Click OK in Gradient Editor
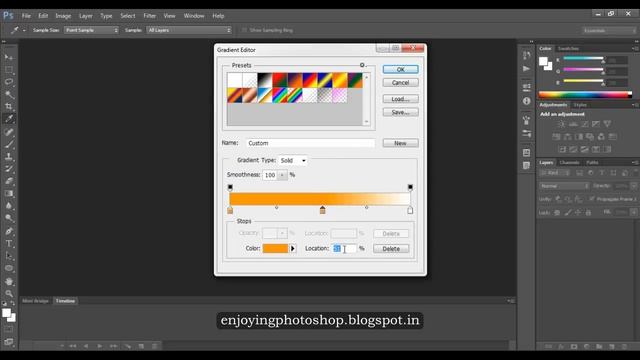Screen dimensions: 640x360 click(x=400, y=70)
